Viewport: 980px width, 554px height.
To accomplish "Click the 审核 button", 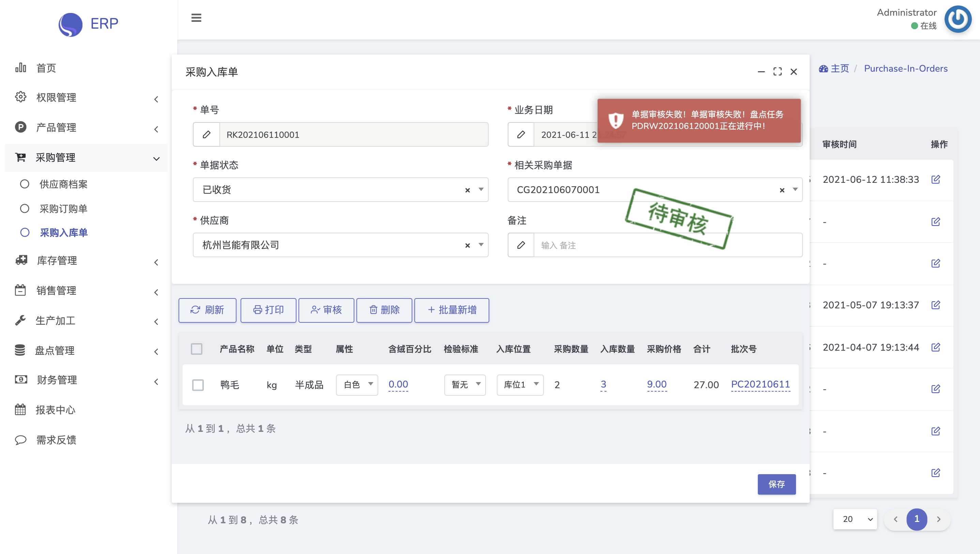I will (x=326, y=310).
